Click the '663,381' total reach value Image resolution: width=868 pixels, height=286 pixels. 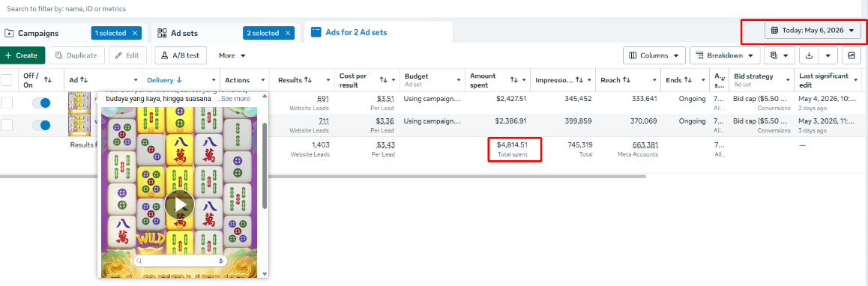645,145
